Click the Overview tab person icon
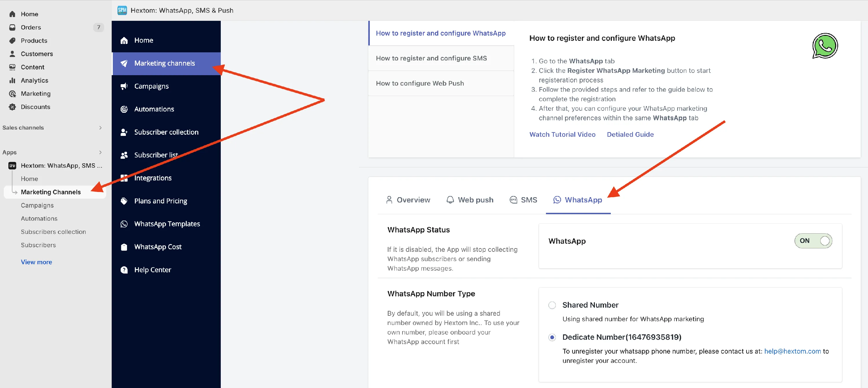 click(x=389, y=200)
